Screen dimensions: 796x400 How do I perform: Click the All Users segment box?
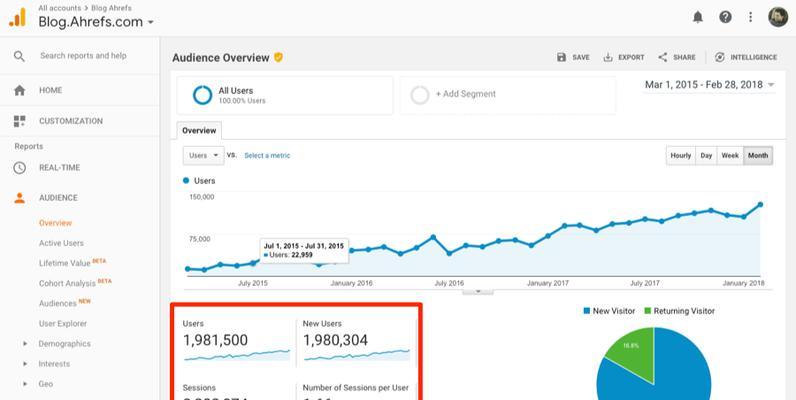285,95
